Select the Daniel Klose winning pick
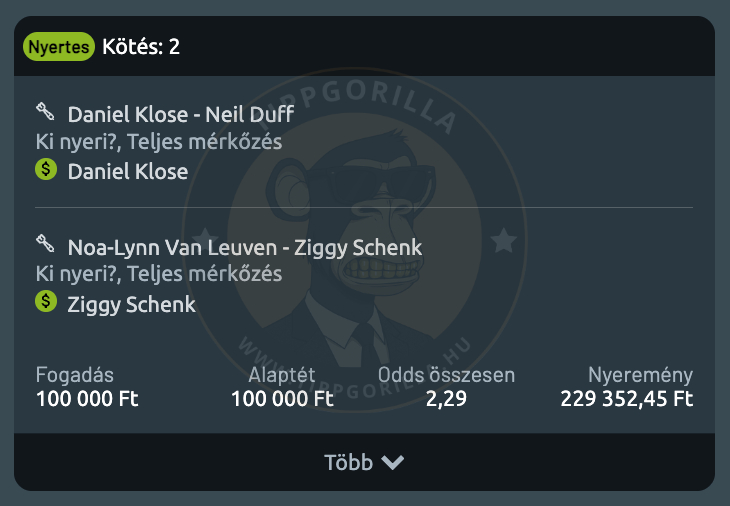Image resolution: width=730 pixels, height=506 pixels. pos(128,172)
